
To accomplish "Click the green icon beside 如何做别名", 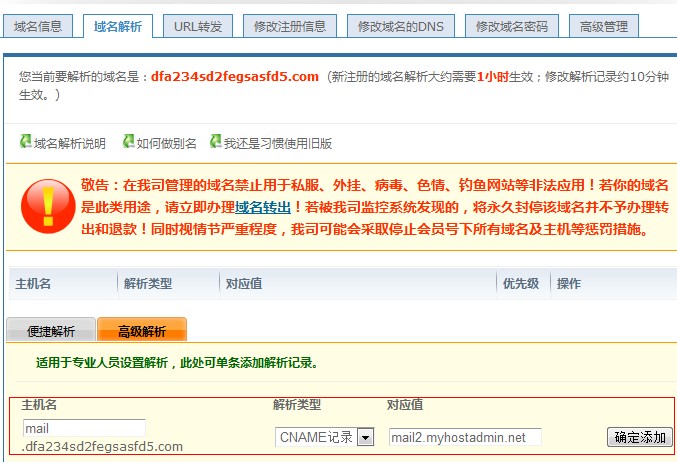I will [x=129, y=142].
